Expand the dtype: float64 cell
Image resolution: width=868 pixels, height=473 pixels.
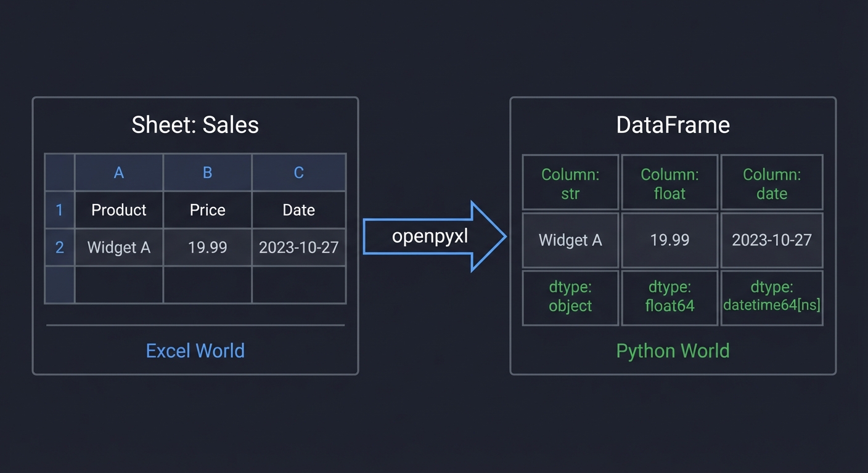pos(669,297)
